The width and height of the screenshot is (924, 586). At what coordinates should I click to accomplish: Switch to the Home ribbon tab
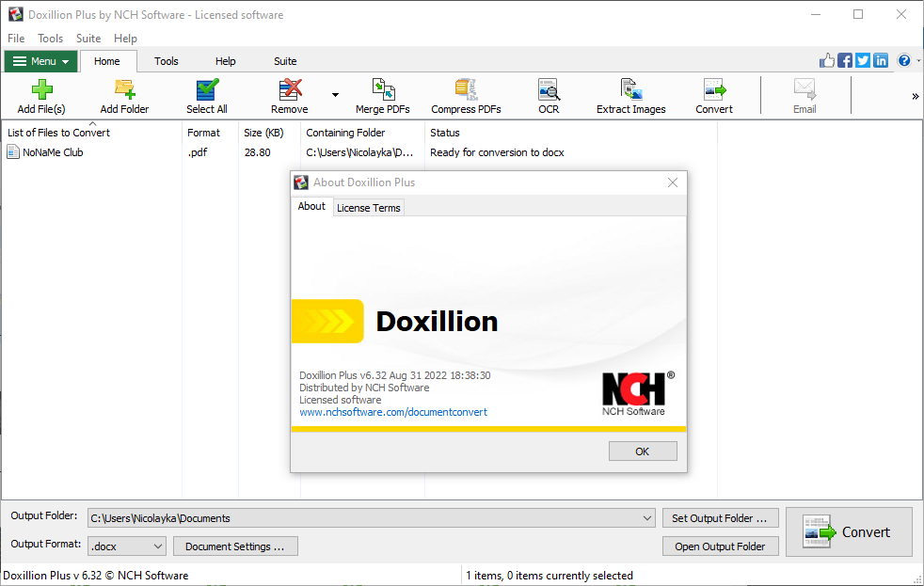click(107, 61)
